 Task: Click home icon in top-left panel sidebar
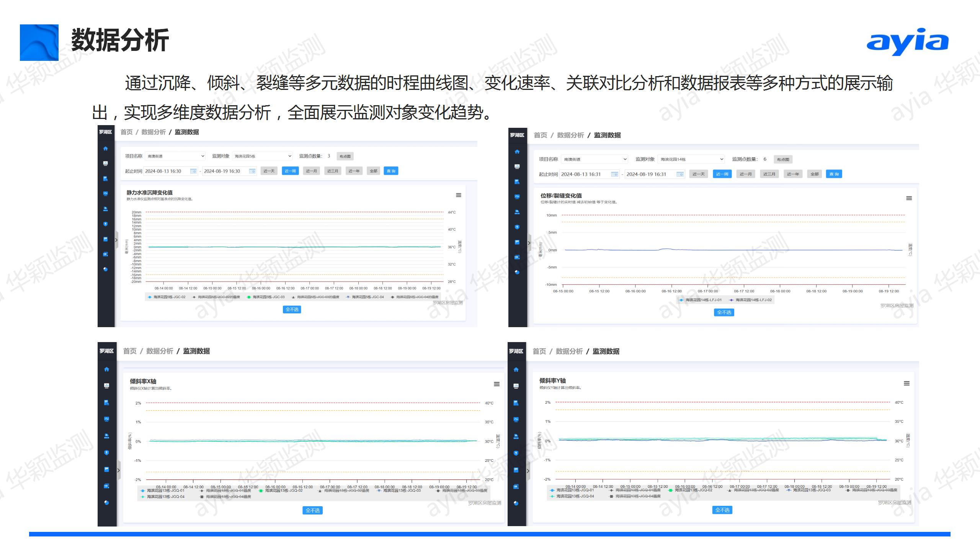pos(106,148)
